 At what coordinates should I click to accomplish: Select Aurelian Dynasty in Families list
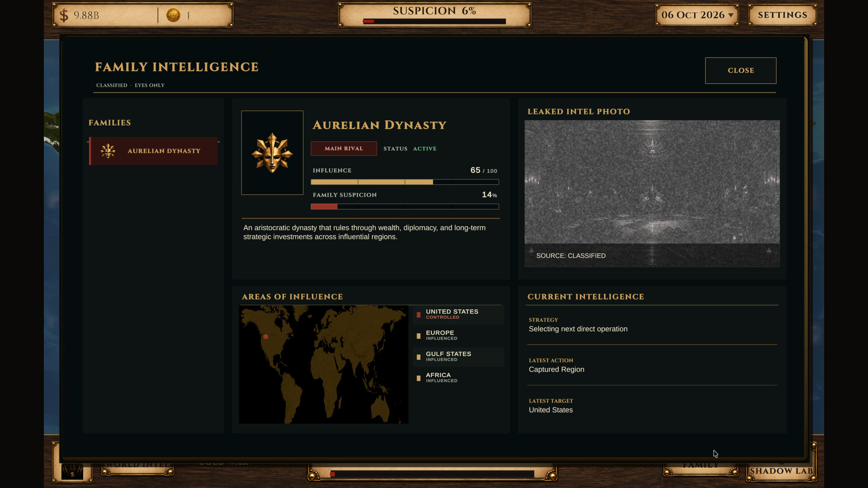(x=154, y=151)
